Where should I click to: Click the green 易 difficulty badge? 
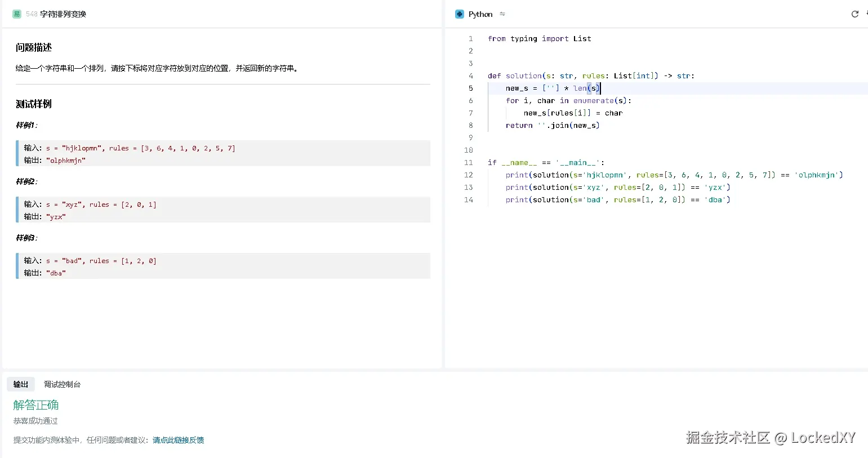pos(17,14)
